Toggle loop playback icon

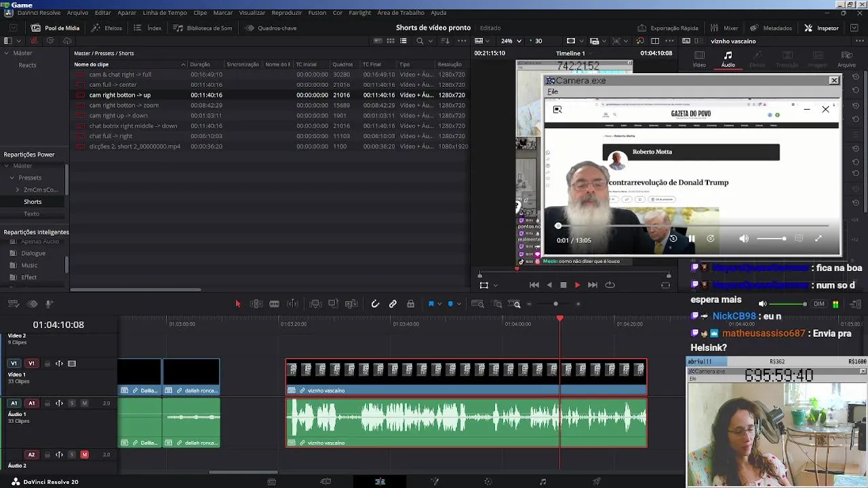(x=610, y=285)
